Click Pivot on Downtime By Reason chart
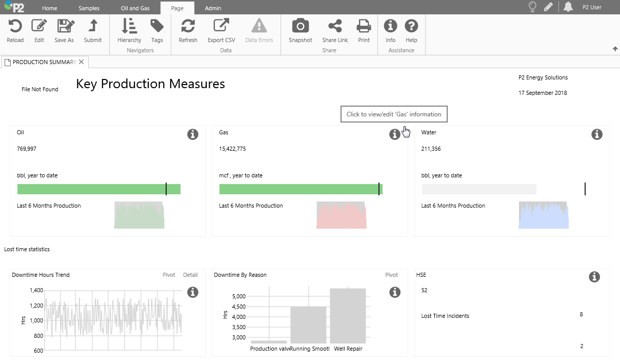 pyautogui.click(x=391, y=275)
